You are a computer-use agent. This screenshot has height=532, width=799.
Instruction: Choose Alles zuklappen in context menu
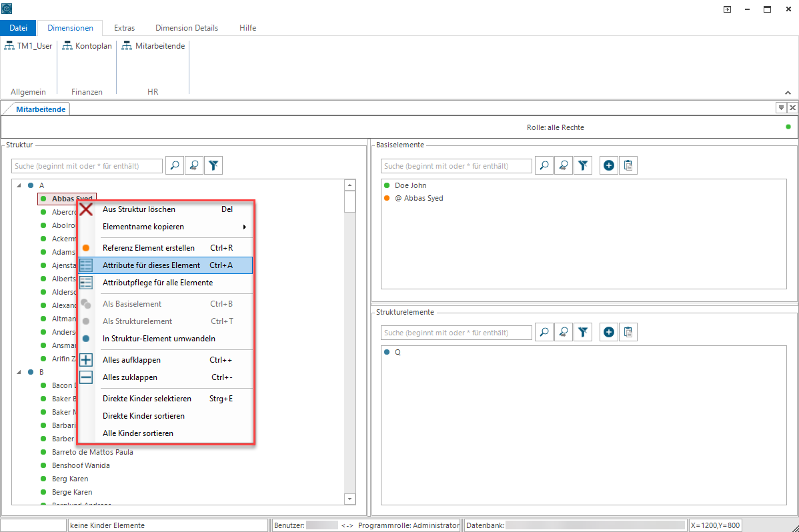pos(165,377)
